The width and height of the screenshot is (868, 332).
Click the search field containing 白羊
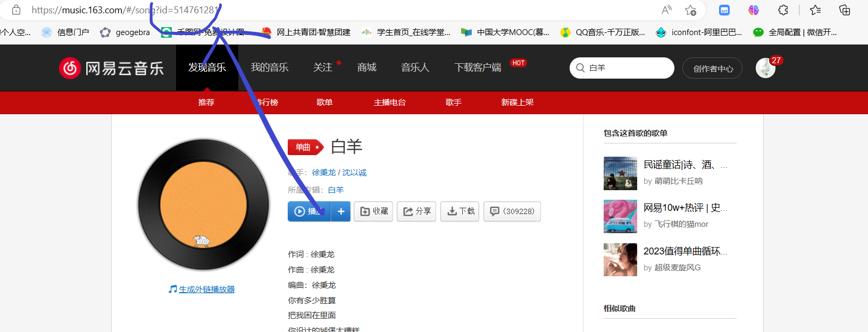(628, 68)
